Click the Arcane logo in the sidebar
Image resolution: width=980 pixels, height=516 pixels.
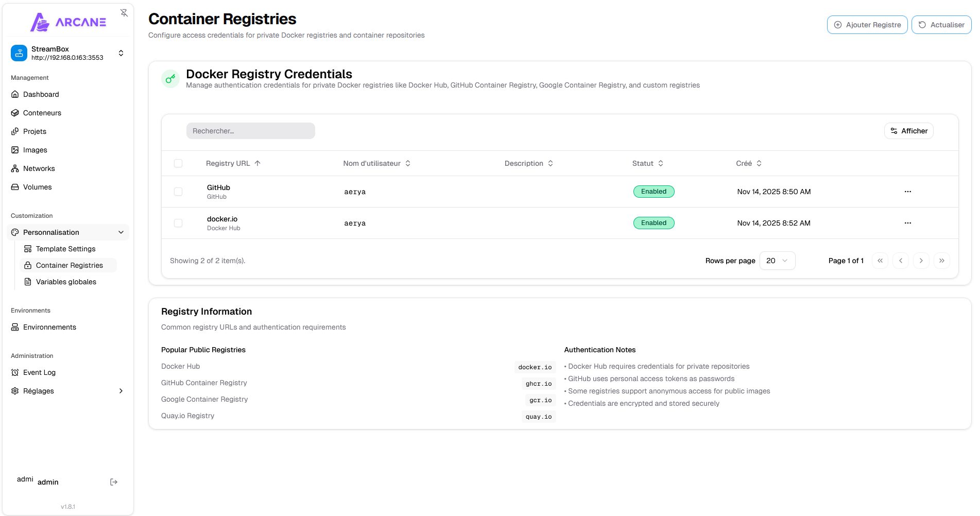[68, 22]
